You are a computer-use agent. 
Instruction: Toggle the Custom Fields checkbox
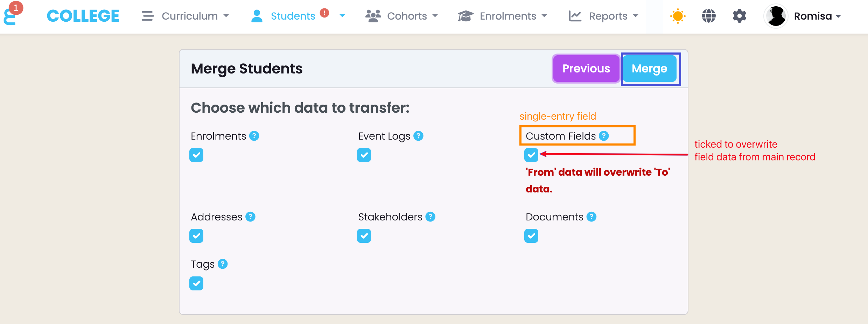(x=531, y=155)
